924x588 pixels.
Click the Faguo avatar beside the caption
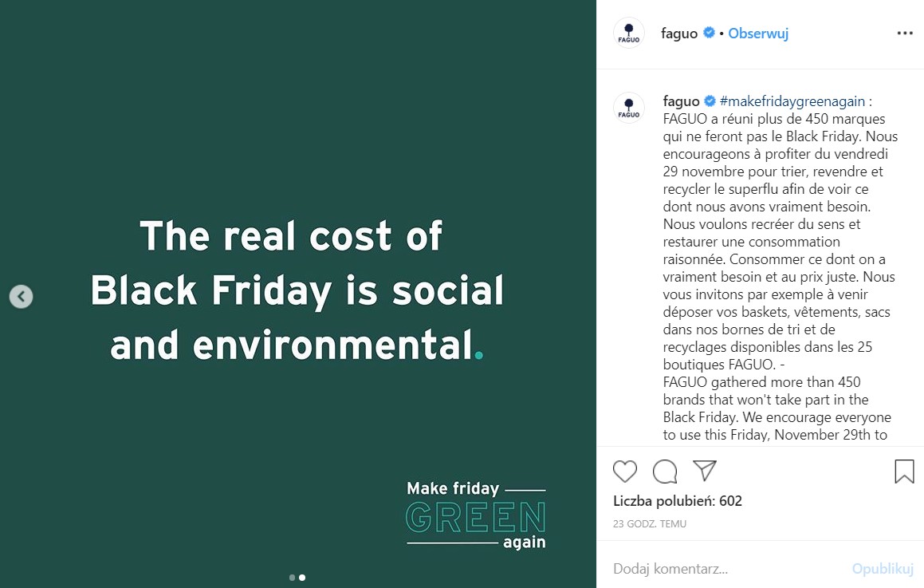click(629, 108)
